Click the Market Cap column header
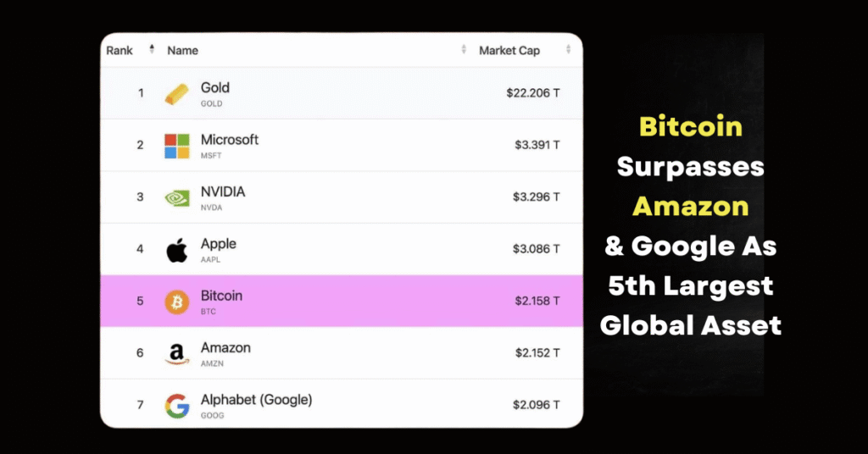The image size is (868, 454). pos(509,50)
